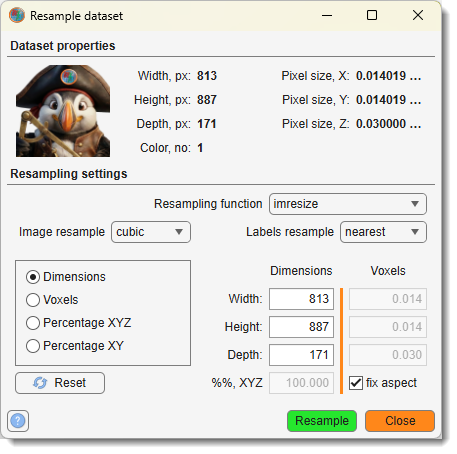
Task: Select the Percentage XYZ radio option
Action: click(x=33, y=323)
